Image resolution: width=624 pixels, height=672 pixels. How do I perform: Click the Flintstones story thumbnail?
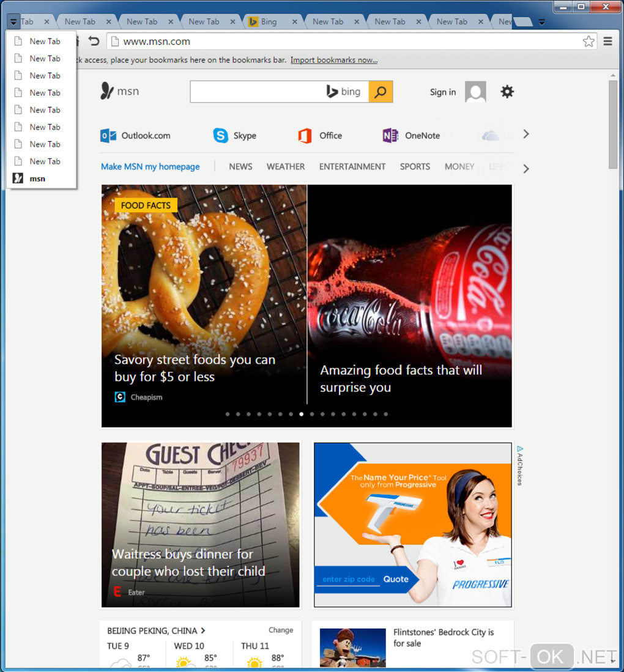tap(352, 648)
